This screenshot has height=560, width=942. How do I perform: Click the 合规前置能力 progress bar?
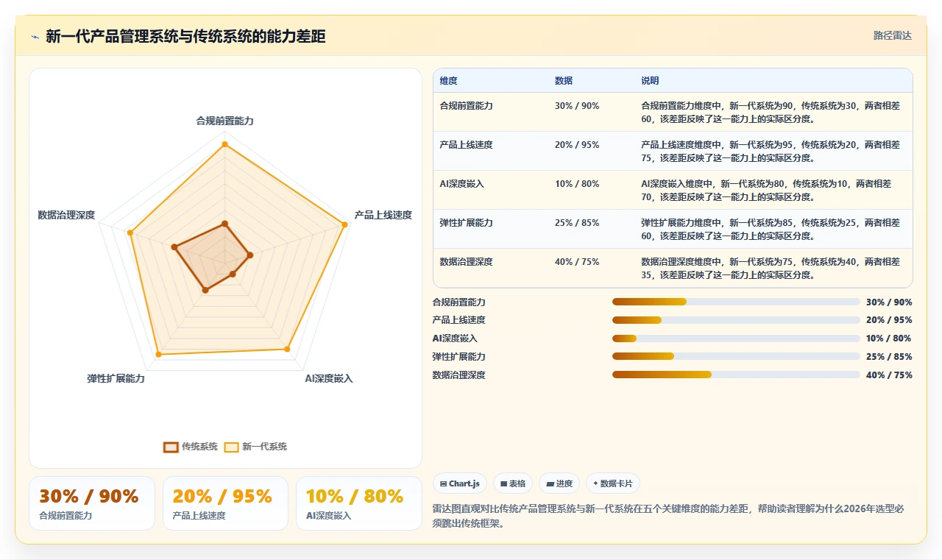click(x=736, y=302)
